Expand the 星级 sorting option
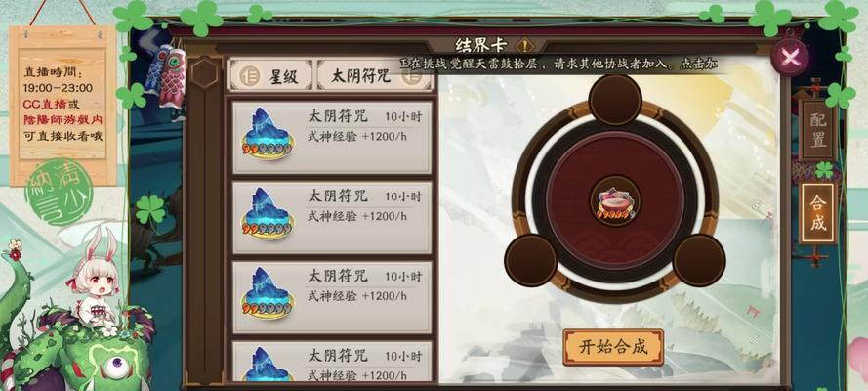The image size is (868, 391). coord(271,75)
